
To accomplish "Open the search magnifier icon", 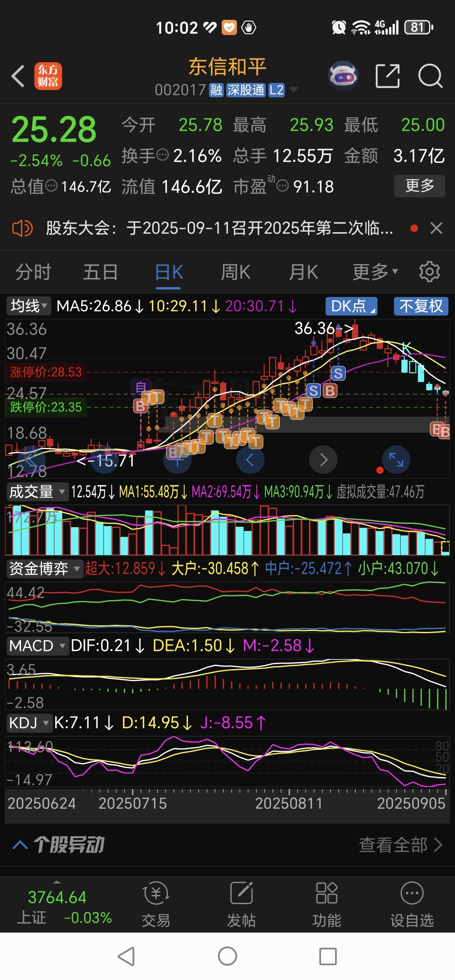I will 430,76.
